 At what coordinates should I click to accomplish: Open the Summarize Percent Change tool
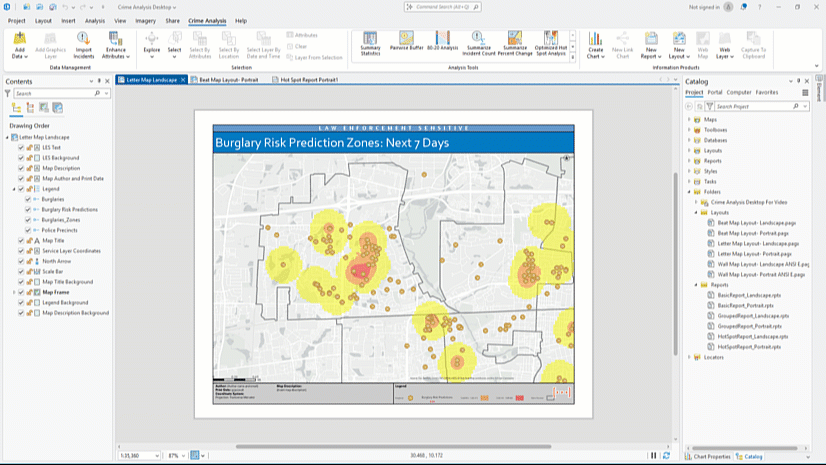click(515, 43)
